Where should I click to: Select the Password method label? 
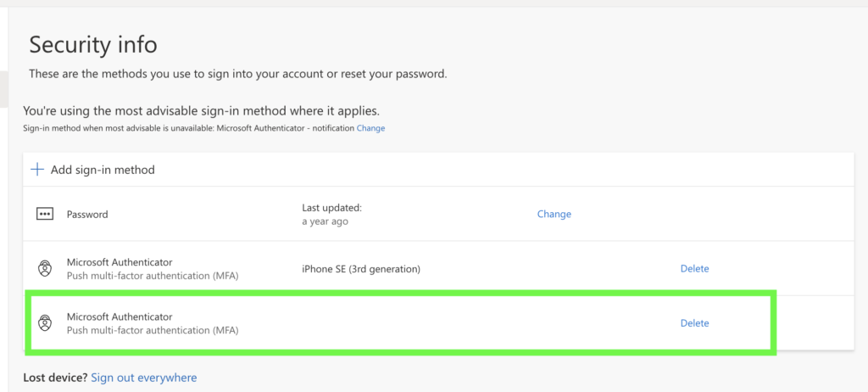pos(87,214)
